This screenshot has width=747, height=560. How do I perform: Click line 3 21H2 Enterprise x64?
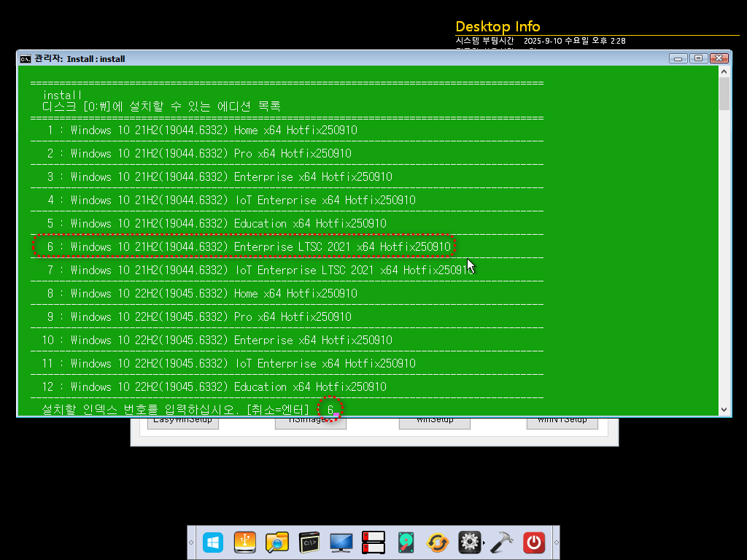(x=220, y=176)
